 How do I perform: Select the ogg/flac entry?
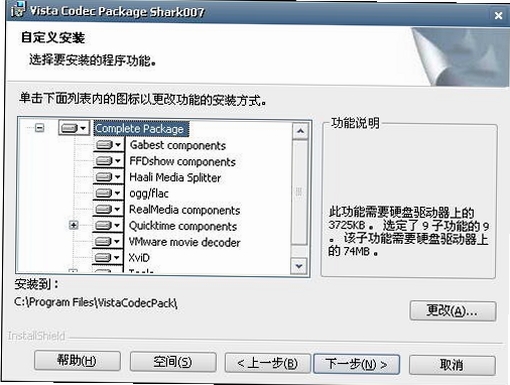[x=149, y=193]
